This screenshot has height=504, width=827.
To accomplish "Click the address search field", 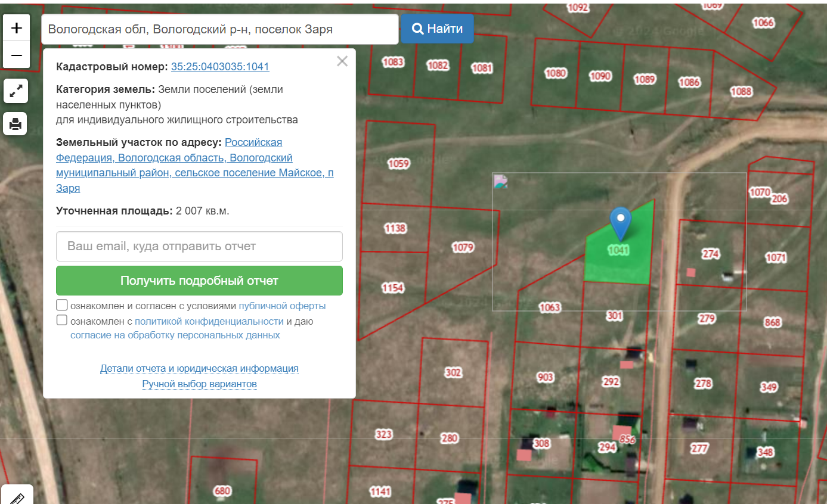I will point(219,29).
